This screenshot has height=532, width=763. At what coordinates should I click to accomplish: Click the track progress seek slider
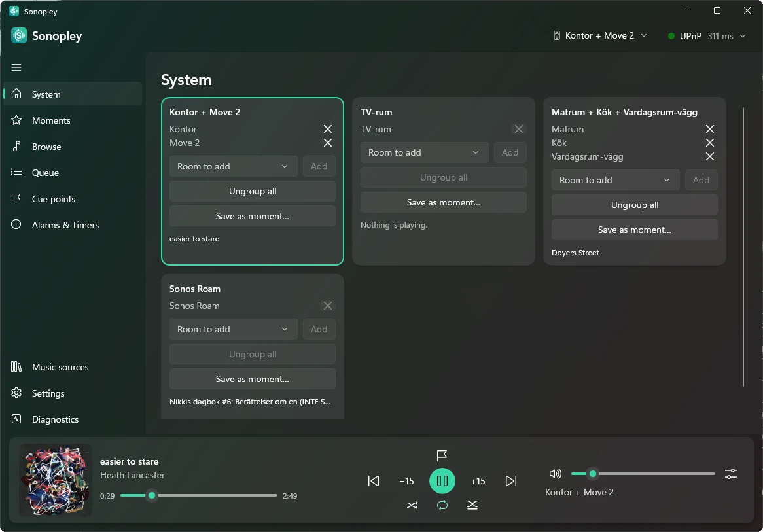click(x=198, y=495)
